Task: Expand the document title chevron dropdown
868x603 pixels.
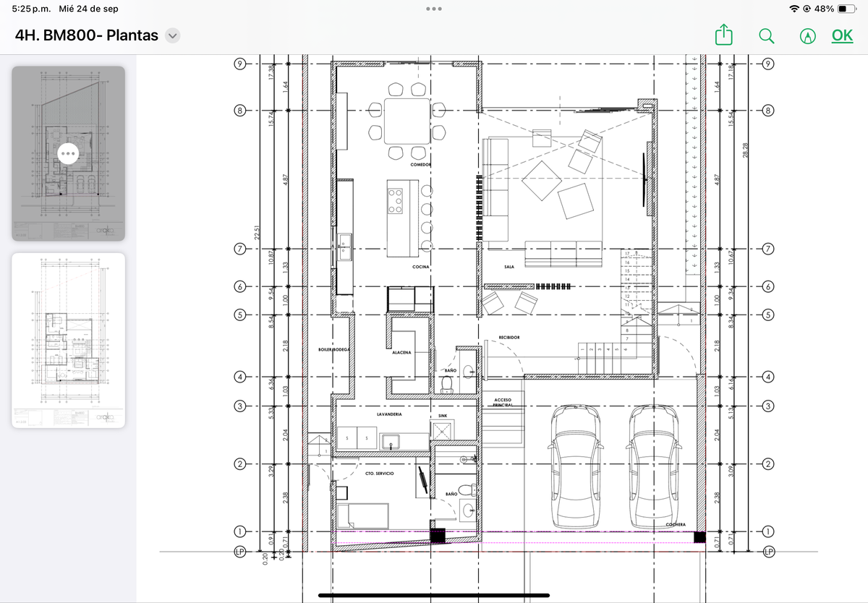Action: point(172,35)
